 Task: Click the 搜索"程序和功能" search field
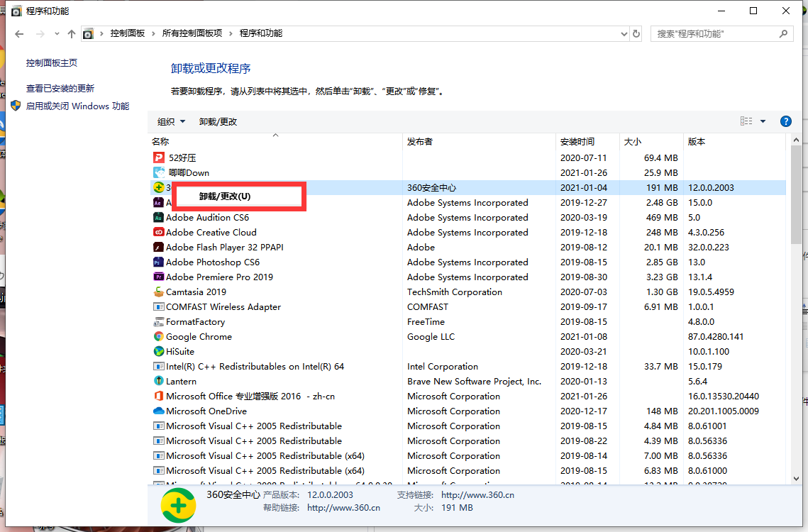(x=715, y=33)
